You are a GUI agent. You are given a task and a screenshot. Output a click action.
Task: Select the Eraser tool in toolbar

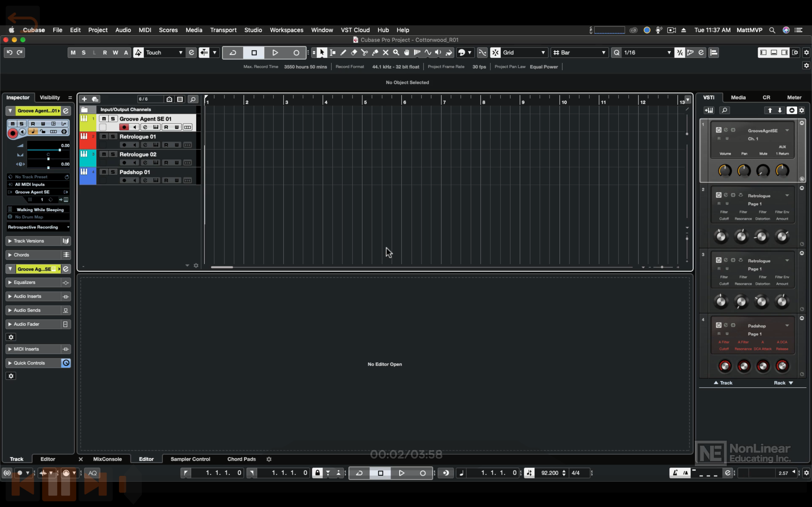[x=354, y=53]
